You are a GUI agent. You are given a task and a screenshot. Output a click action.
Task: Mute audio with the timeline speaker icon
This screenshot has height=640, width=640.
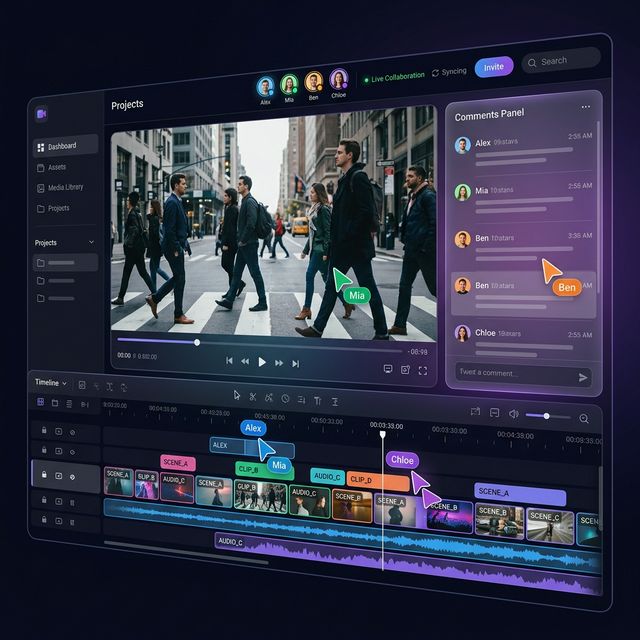pos(513,414)
